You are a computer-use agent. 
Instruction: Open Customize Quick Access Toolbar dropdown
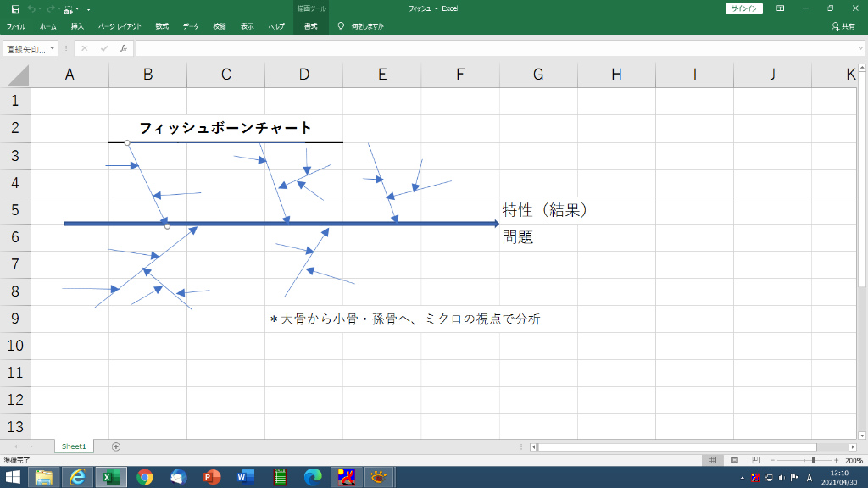89,8
